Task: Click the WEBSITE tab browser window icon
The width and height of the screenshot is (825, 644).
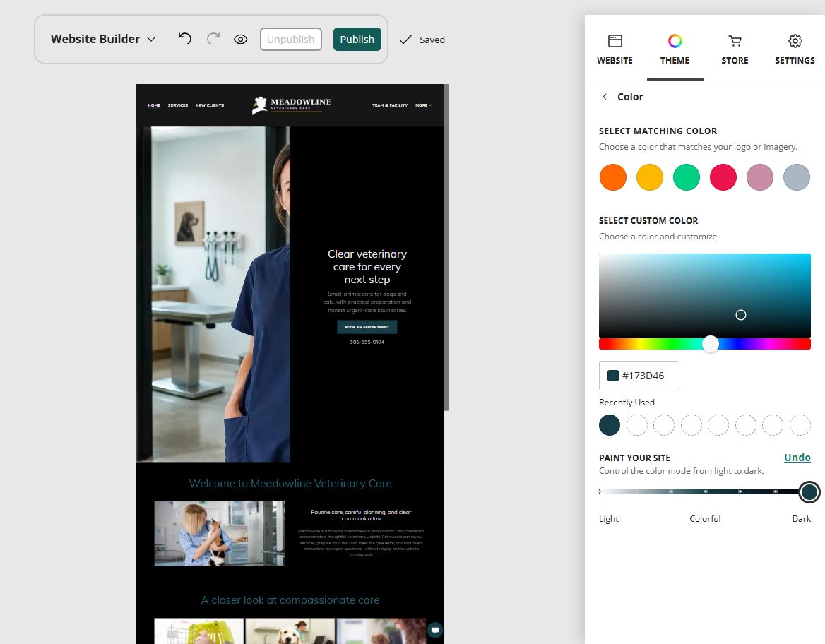Action: pos(615,40)
